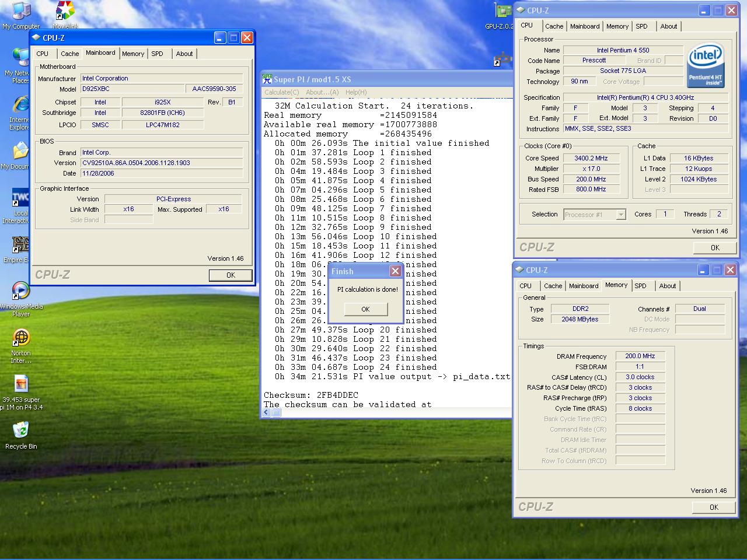Screen dimensions: 747x560
Task: Open SPD tab in bottom-right CPU-Z window
Action: [640, 286]
